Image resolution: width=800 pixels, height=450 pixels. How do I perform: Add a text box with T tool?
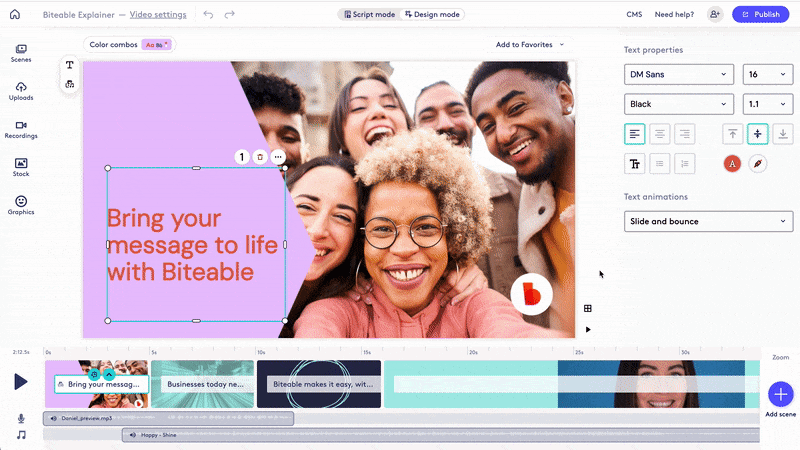click(70, 65)
